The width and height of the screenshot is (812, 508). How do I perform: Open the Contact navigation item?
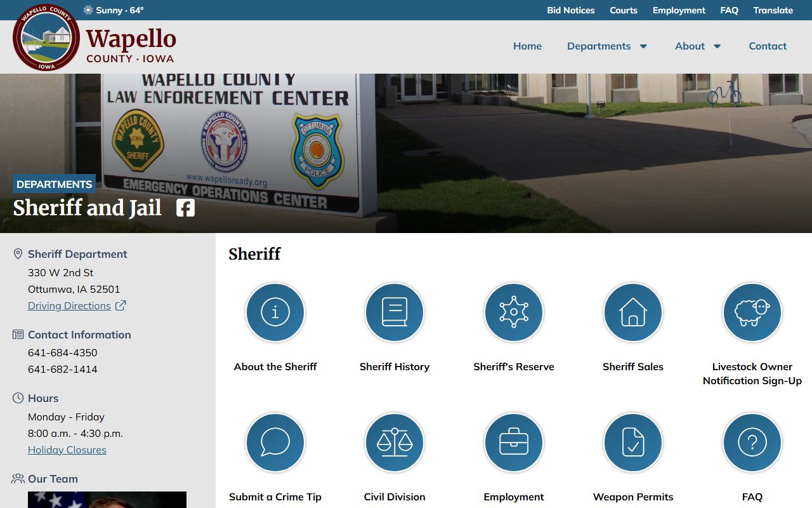pos(768,46)
